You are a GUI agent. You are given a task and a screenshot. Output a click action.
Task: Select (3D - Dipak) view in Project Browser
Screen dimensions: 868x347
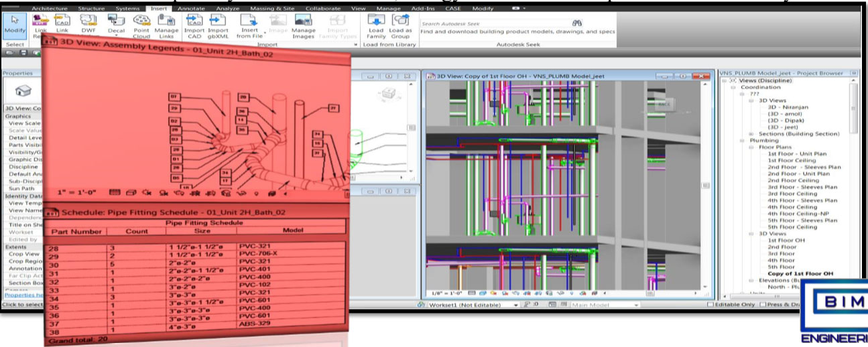pos(788,121)
